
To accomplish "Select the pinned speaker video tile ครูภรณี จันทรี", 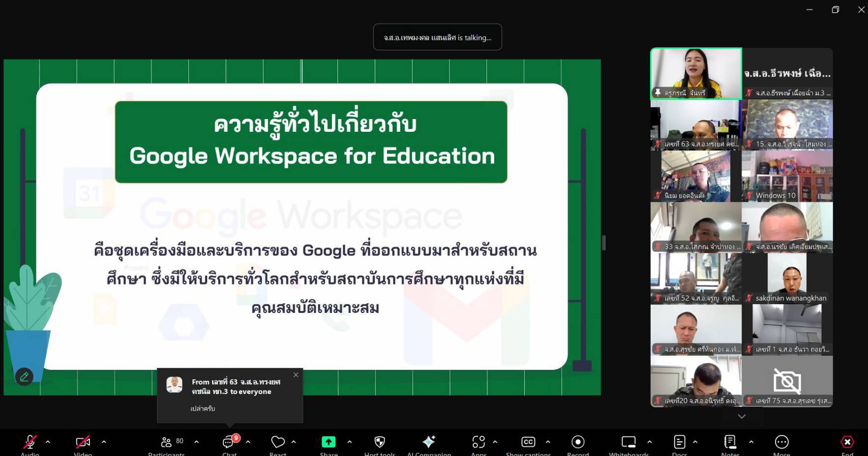I will (696, 73).
